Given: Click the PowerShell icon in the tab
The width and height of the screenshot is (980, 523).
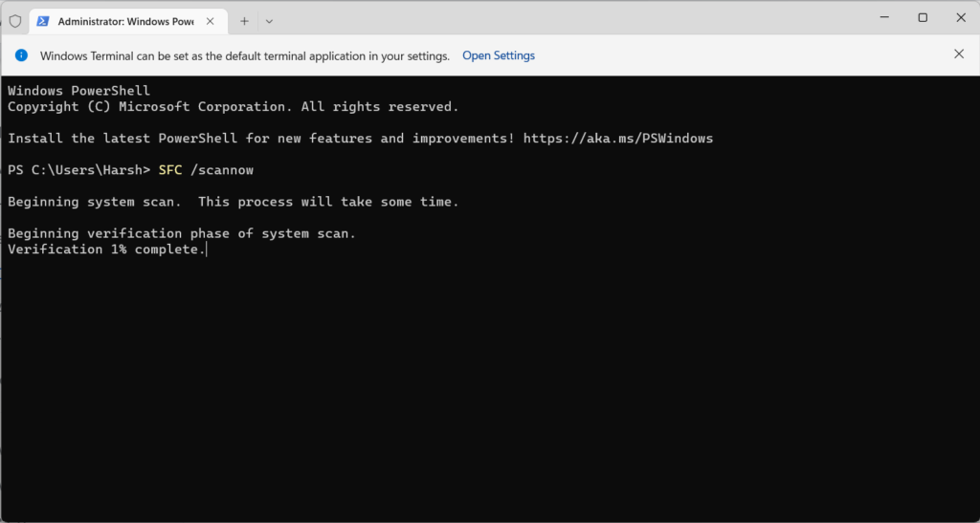Looking at the screenshot, I should click(44, 20).
